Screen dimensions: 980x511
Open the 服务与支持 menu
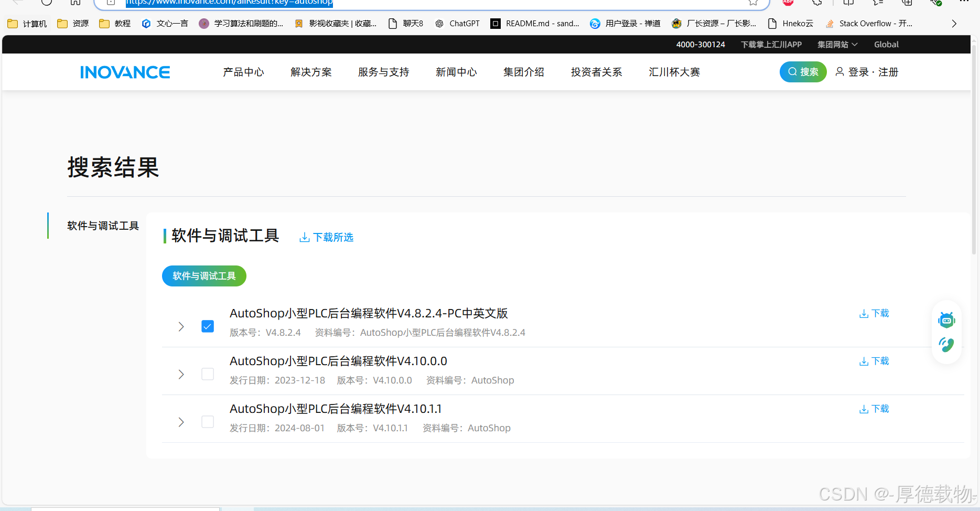click(x=384, y=72)
